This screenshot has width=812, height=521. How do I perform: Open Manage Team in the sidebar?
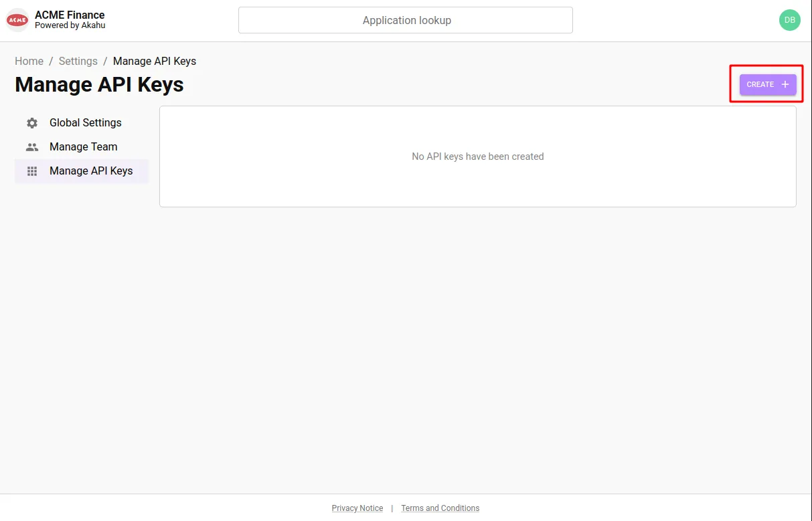coord(82,147)
